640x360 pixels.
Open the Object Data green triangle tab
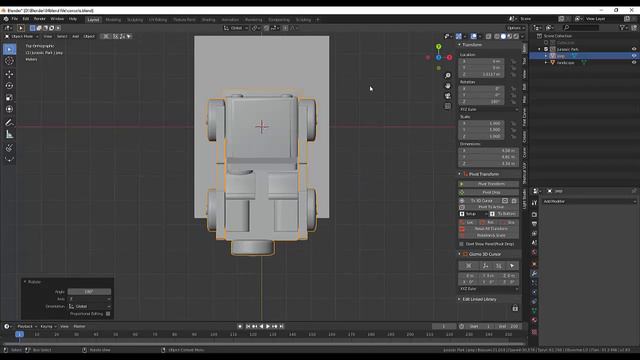tap(534, 311)
